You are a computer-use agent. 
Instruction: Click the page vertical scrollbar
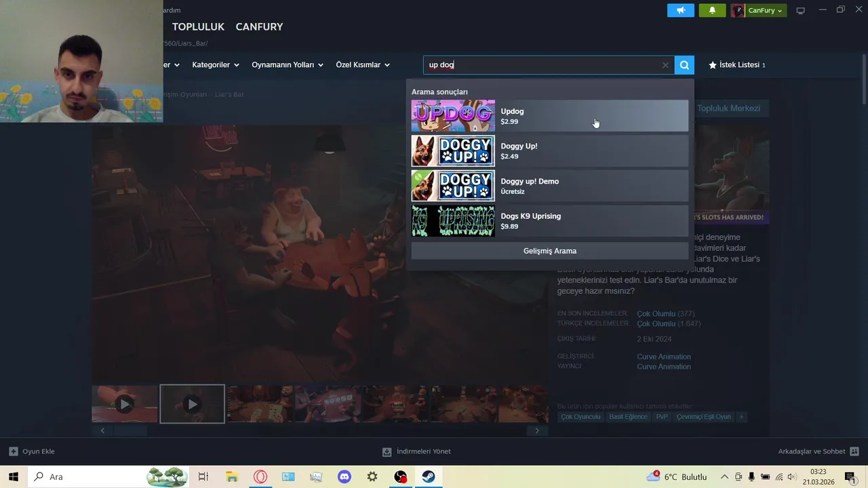click(863, 79)
